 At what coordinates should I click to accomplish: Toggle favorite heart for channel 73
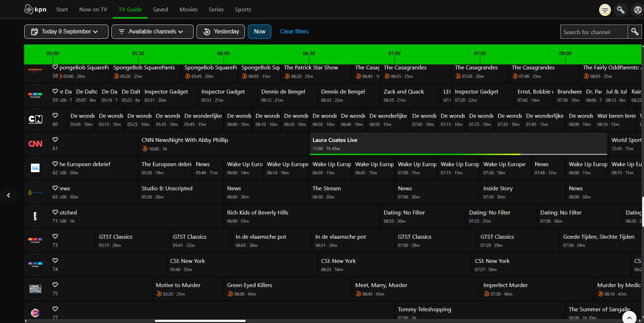pyautogui.click(x=55, y=236)
